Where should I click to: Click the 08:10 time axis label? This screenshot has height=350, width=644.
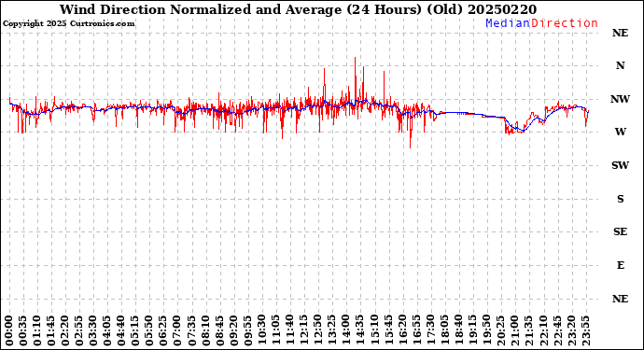pos(205,331)
